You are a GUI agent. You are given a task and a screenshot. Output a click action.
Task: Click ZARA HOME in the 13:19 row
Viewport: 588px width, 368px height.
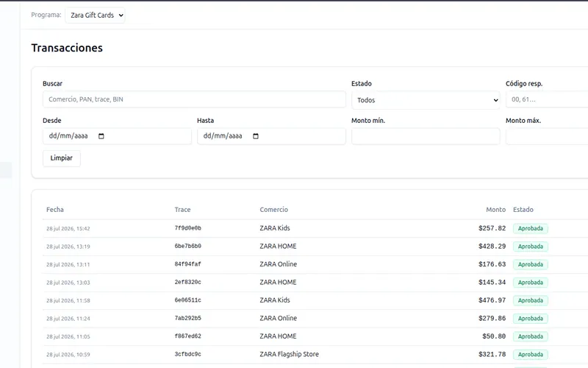tap(278, 246)
